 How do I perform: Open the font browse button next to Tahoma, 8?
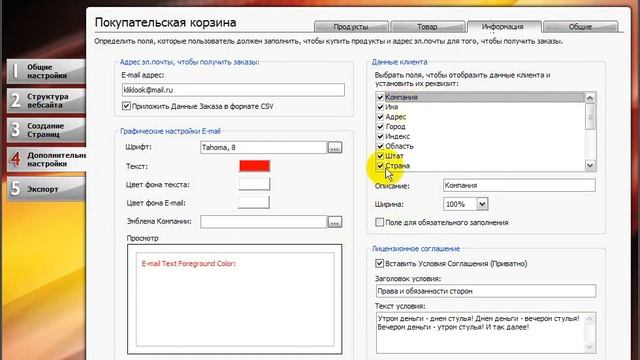pyautogui.click(x=335, y=147)
